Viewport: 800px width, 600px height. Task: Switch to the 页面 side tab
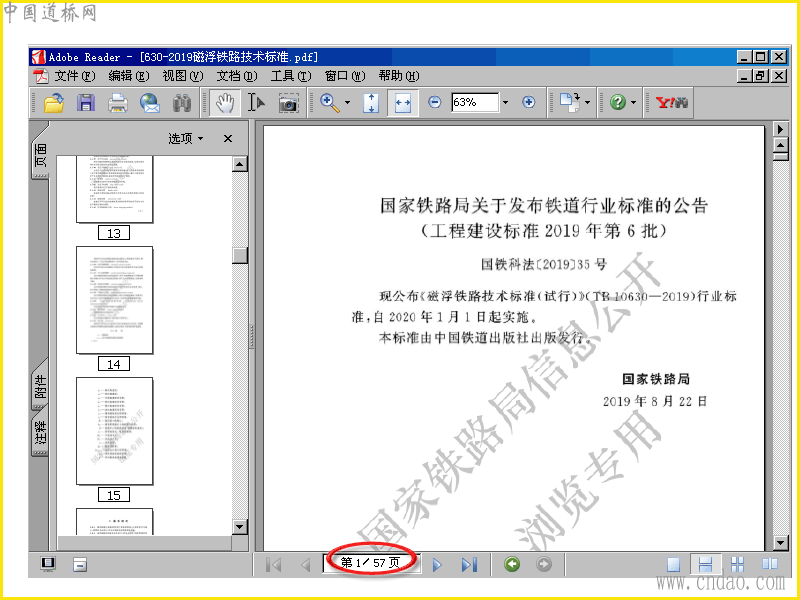point(40,155)
